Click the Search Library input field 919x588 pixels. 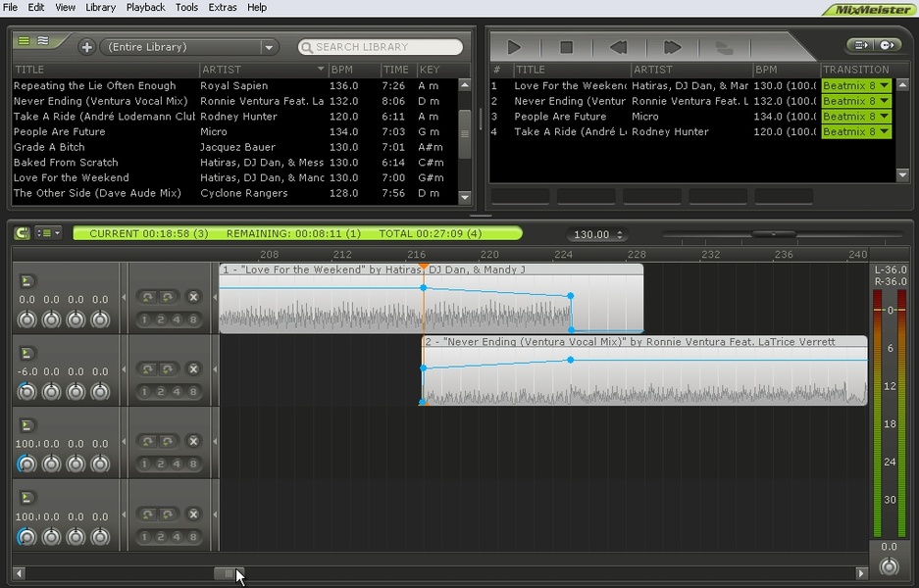[x=381, y=47]
